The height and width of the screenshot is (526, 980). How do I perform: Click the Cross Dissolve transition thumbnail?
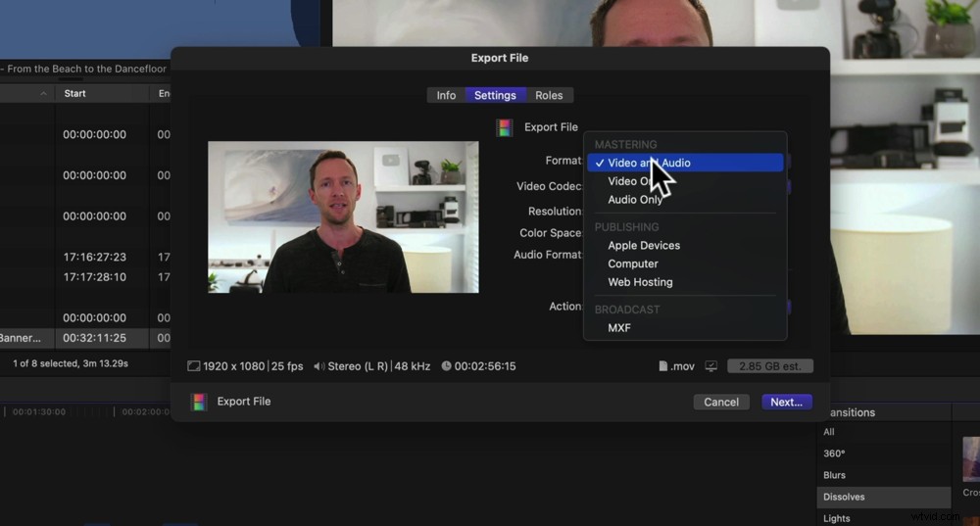[971, 459]
